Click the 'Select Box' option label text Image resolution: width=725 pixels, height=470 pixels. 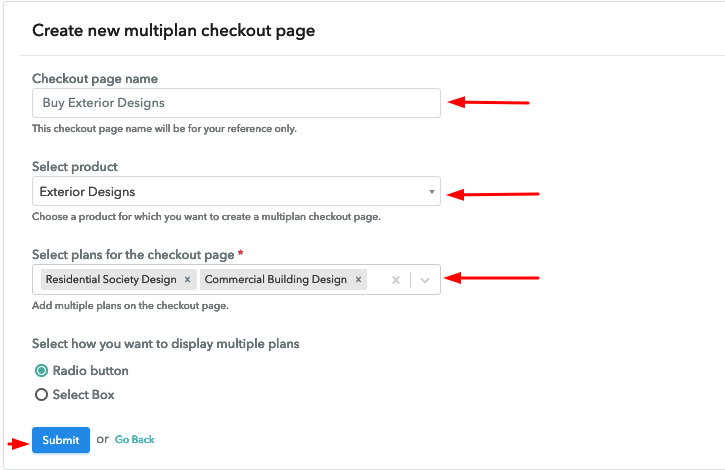[x=84, y=395]
